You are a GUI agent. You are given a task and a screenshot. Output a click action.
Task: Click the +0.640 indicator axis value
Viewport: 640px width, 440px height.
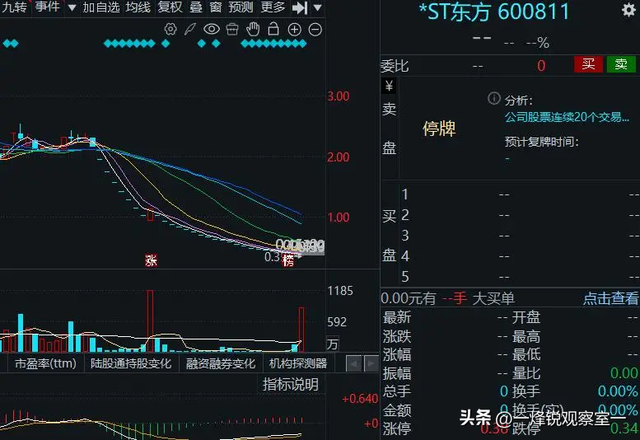tap(360, 398)
